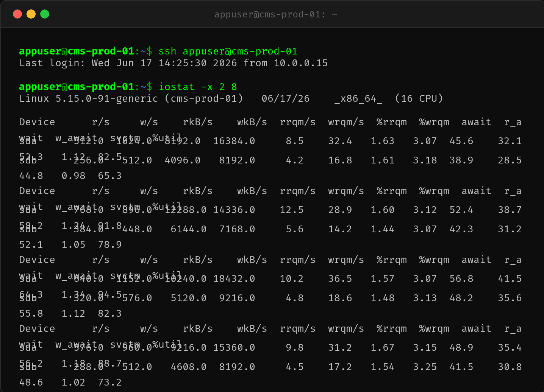Viewport: 544px width, 392px height.
Task: Click the await value 38.9
Action: pos(461,160)
